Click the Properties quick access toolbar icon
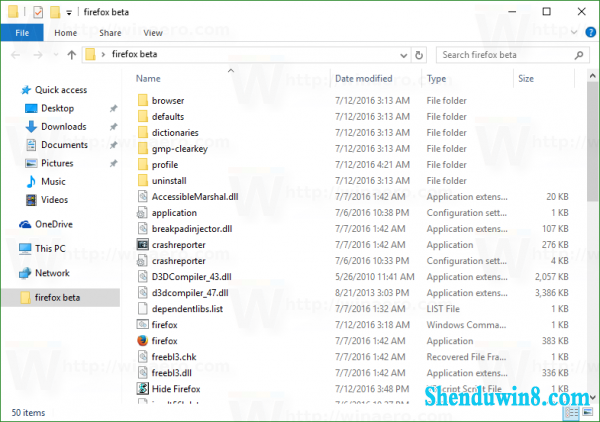 [x=38, y=12]
